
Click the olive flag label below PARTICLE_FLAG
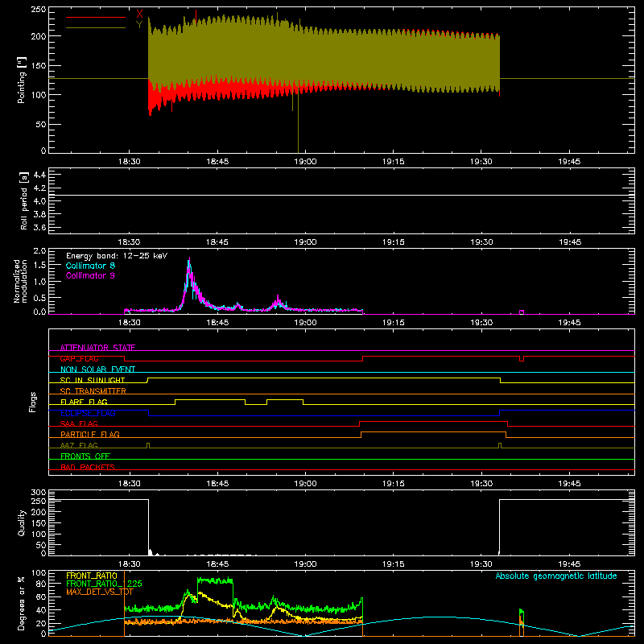[x=79, y=445]
